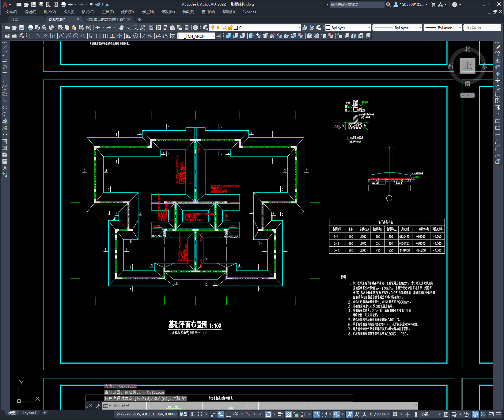Open the 修改(M) menu

pos(168,12)
